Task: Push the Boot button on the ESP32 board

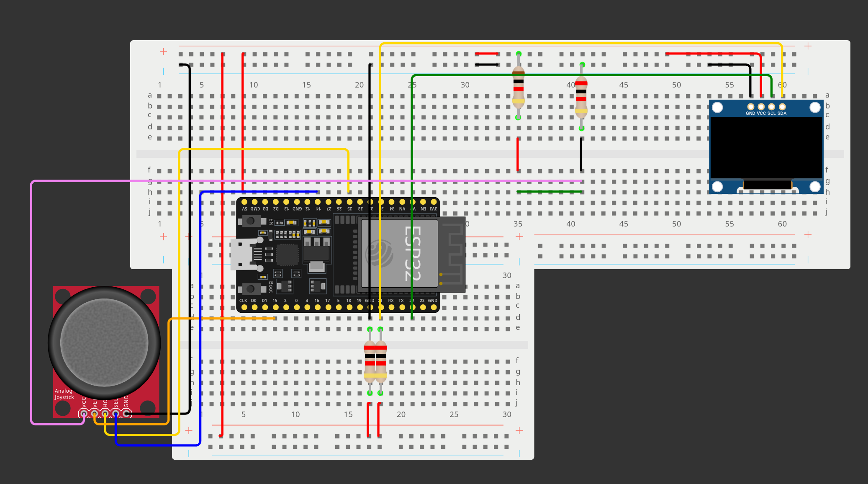Action: [x=251, y=288]
